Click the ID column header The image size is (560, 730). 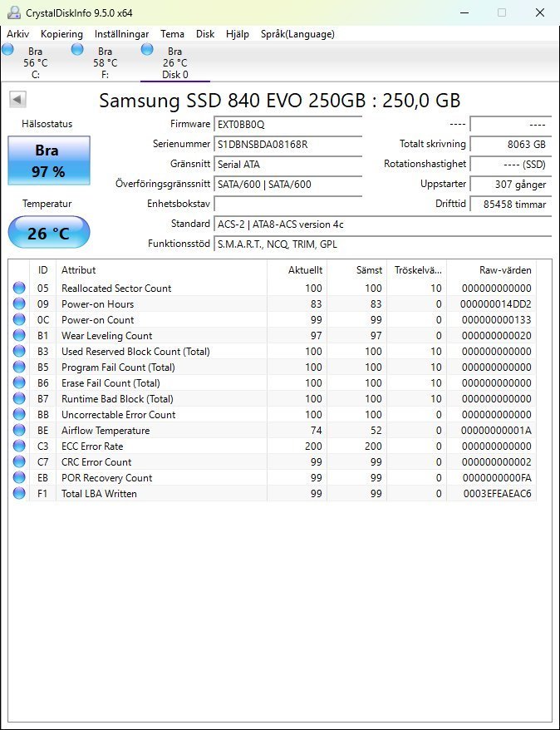point(43,270)
